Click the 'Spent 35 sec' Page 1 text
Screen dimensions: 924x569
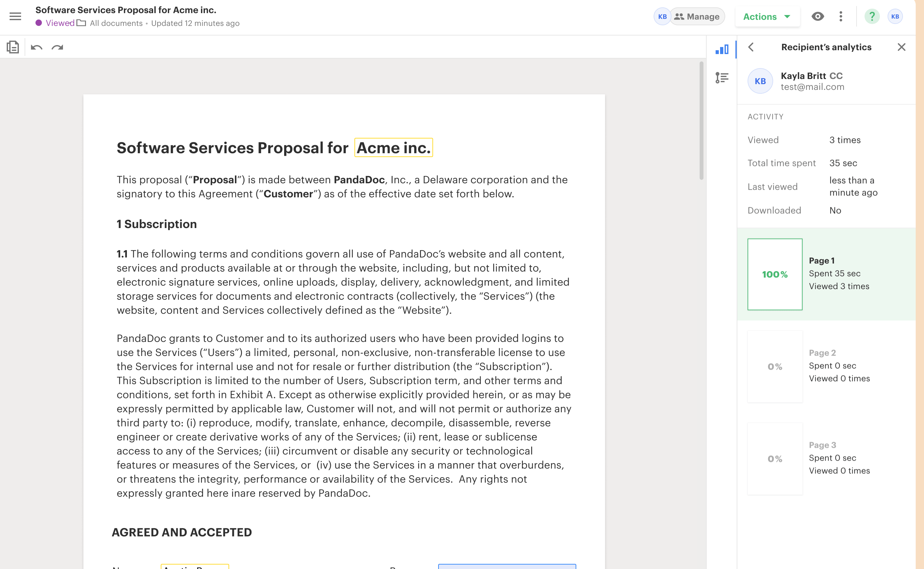click(x=835, y=273)
